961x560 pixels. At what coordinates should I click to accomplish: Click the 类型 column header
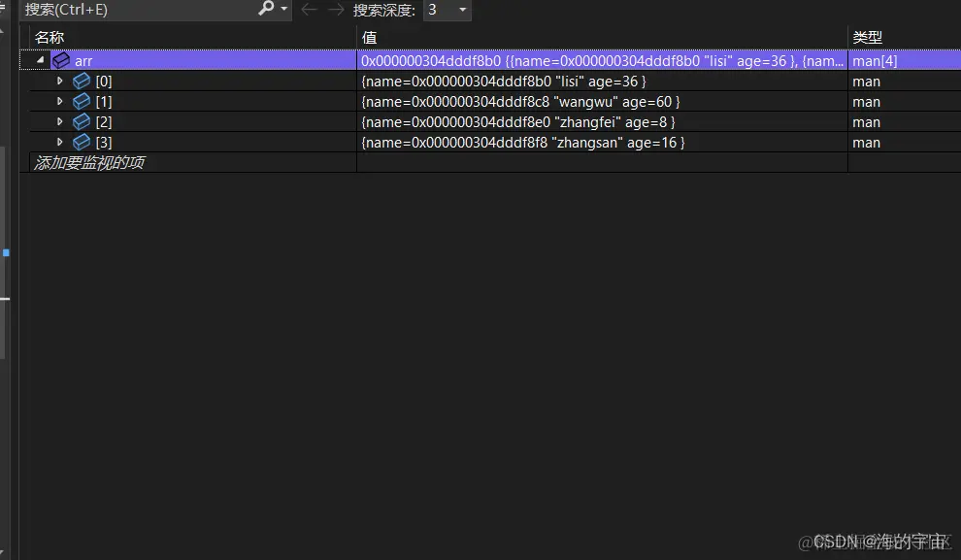pyautogui.click(x=867, y=38)
